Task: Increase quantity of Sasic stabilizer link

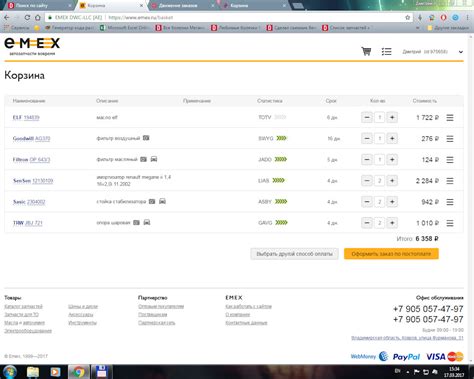Action: click(x=392, y=202)
